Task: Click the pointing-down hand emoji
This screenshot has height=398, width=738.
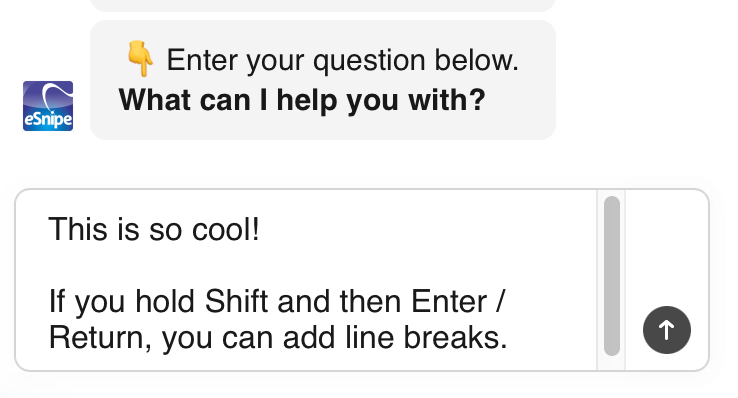Action: (x=140, y=59)
